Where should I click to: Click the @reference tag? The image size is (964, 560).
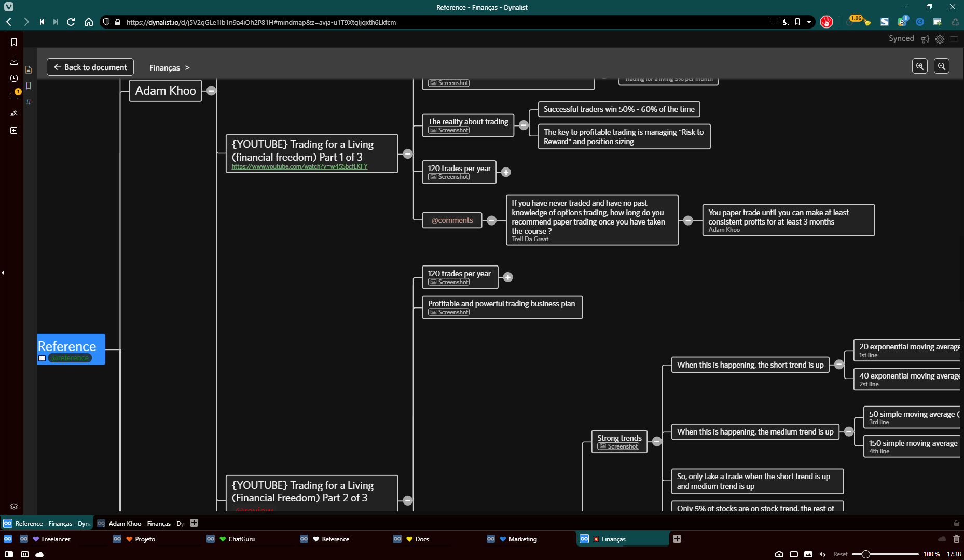[70, 358]
